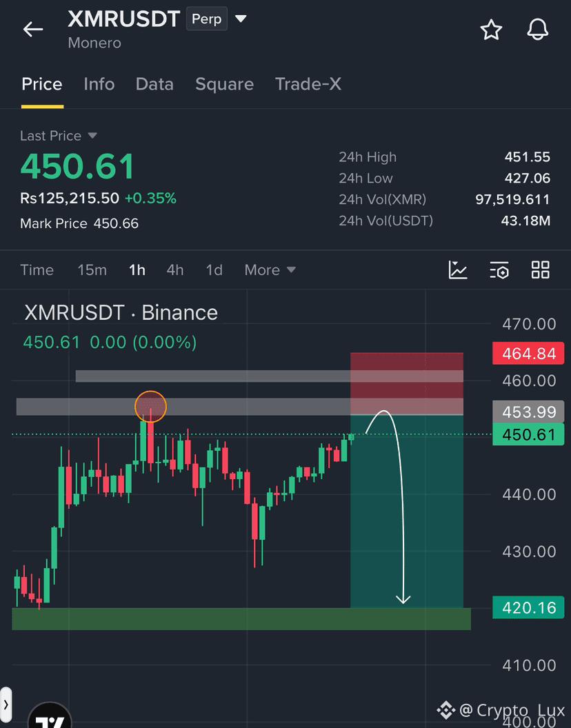The width and height of the screenshot is (571, 728).
Task: Click the 24h High value 451.55
Action: point(528,157)
